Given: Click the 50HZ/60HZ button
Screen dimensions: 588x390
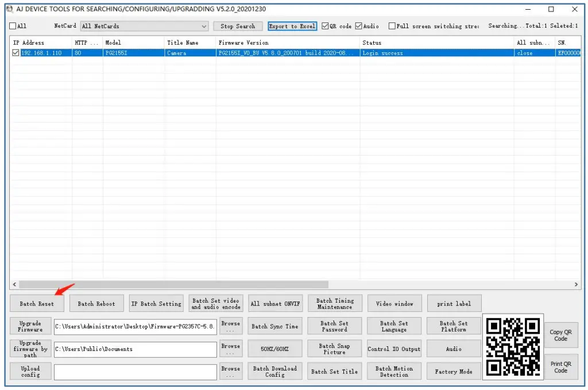Looking at the screenshot, I should [275, 349].
